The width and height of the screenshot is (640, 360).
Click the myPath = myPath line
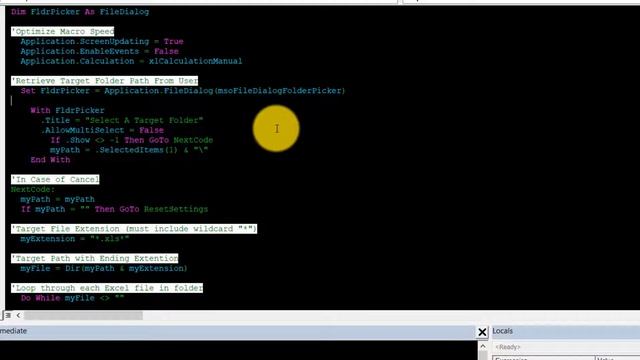coord(58,199)
